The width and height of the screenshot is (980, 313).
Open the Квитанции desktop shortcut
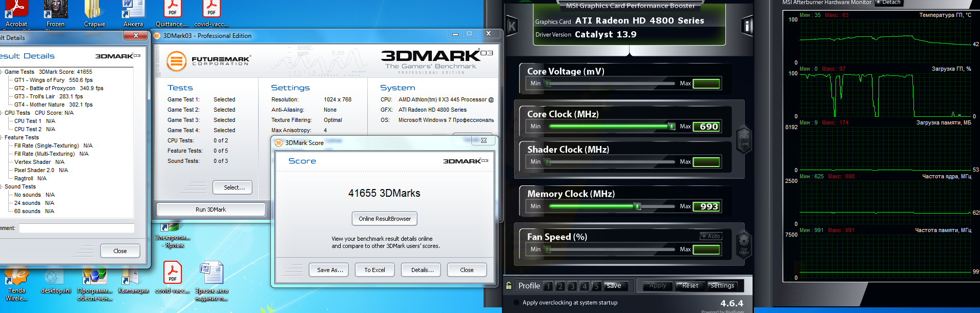(133, 281)
